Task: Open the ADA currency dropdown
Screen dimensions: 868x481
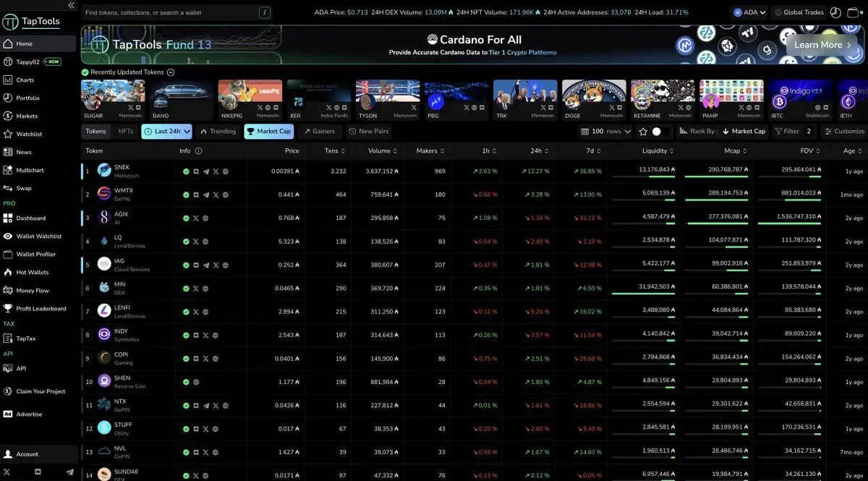Action: [749, 12]
